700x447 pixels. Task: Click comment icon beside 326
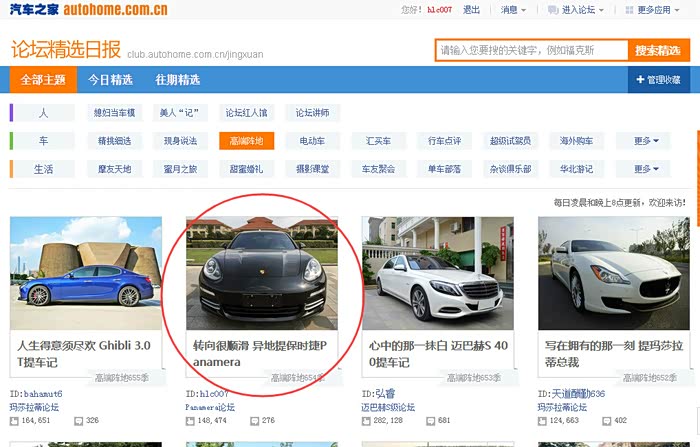(79, 421)
